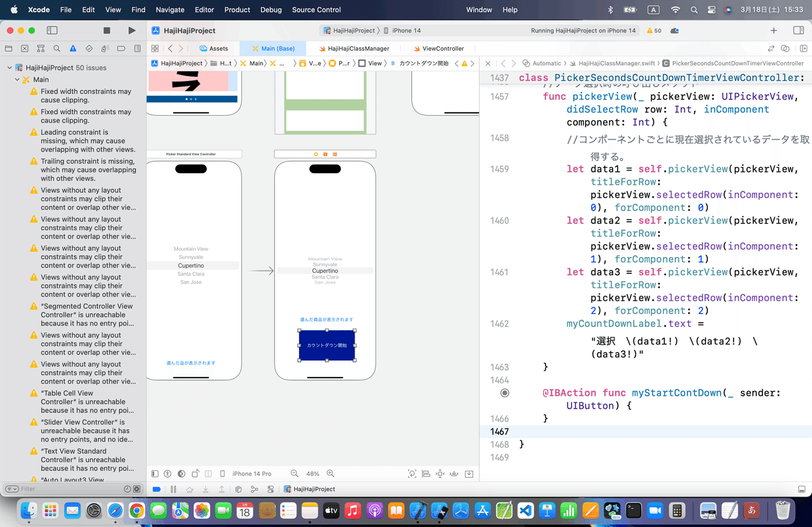Screen dimensions: 812x527
Task: Open Google Chrome from the Dock
Action: point(136,510)
